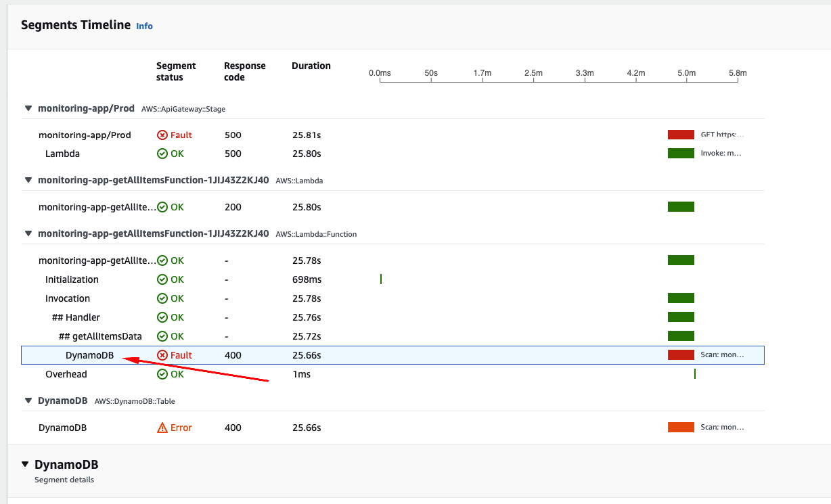Click the 5.0m tick on the timeline axis
831x504 pixels.
pos(686,72)
